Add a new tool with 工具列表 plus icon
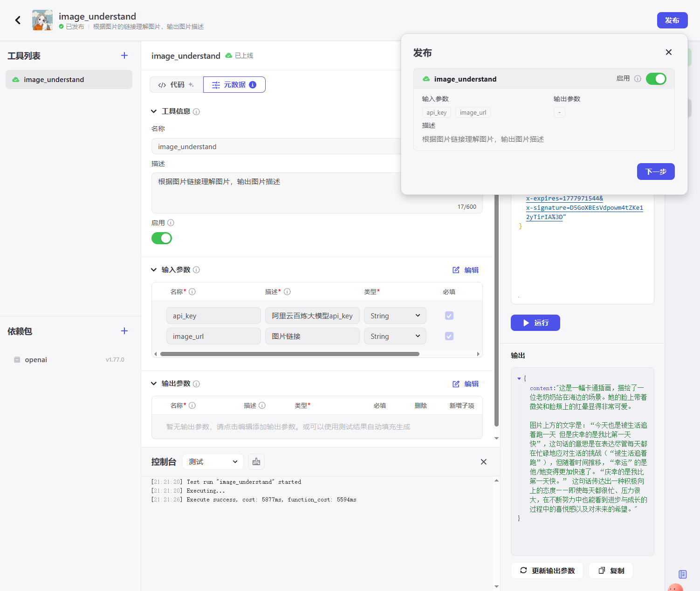Screen dimensions: 700x591 [x=124, y=55]
